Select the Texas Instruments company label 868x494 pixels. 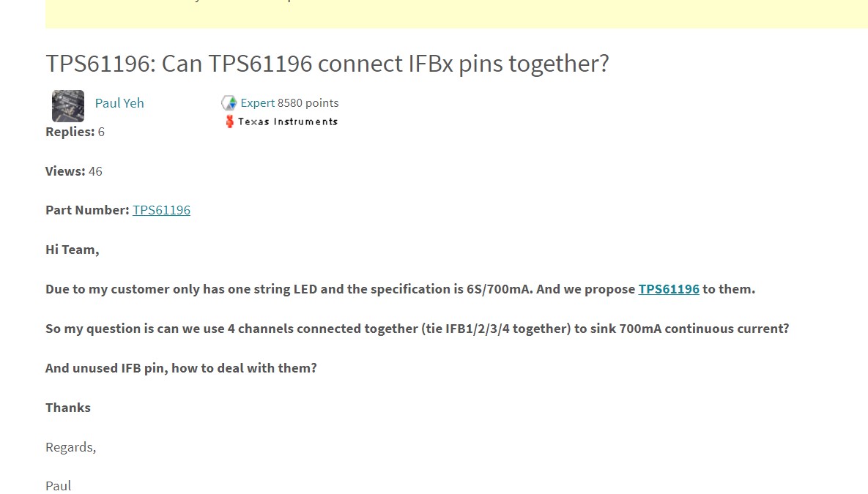[288, 121]
